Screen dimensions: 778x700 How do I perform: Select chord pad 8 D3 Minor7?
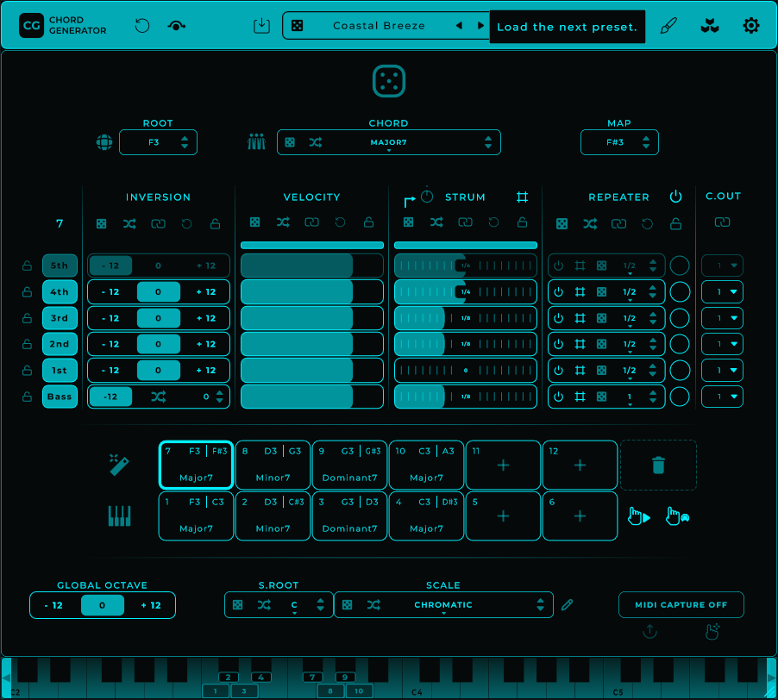coord(273,465)
